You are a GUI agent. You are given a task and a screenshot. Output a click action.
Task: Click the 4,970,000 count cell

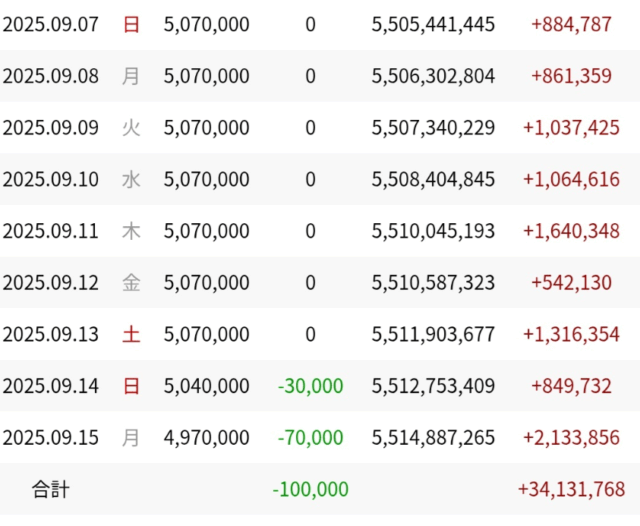tap(207, 438)
